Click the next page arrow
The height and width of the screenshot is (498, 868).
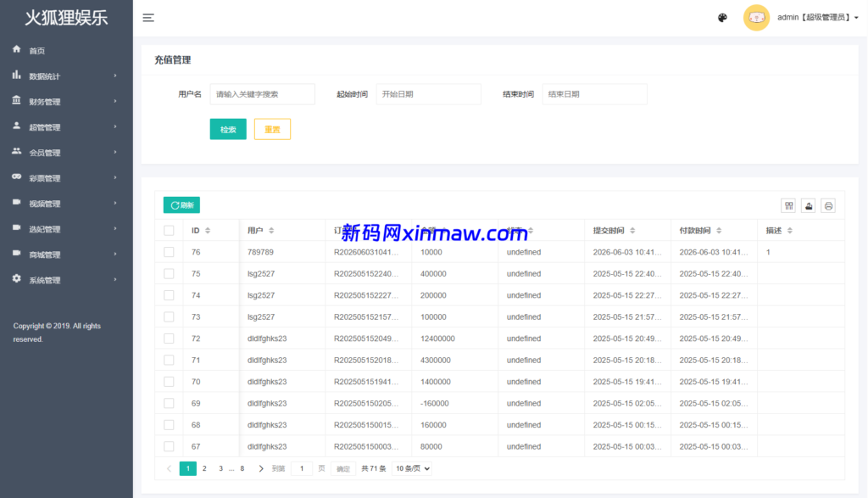coord(261,468)
